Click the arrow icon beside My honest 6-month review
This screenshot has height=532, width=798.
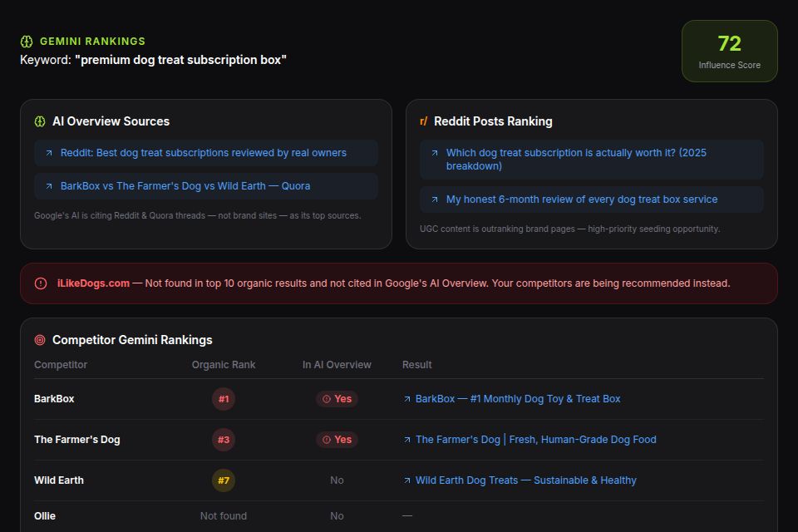pos(435,199)
